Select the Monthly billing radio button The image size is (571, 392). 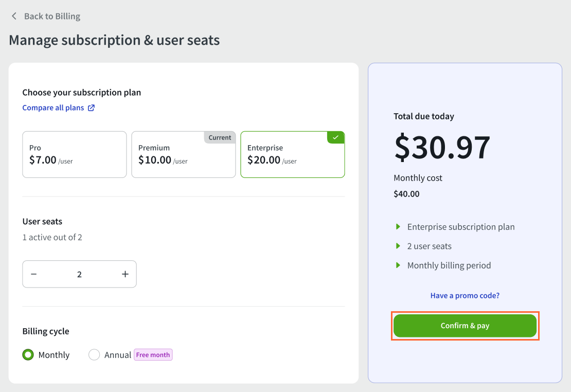tap(28, 354)
